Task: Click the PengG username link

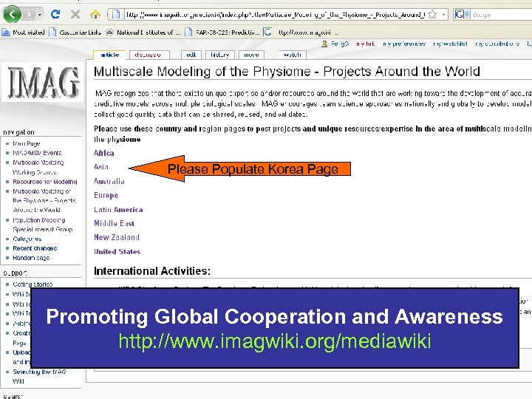Action: pos(340,44)
